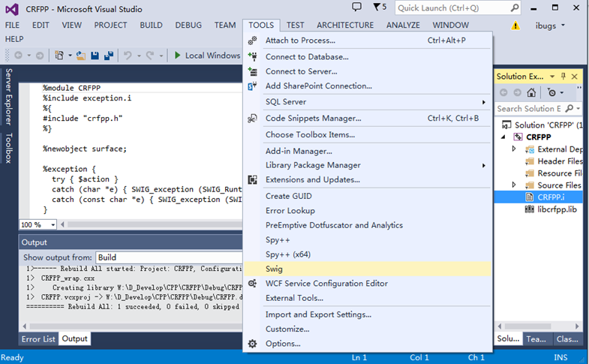The height and width of the screenshot is (364, 589).
Task: Close the Solution Explorer panel
Action: click(574, 77)
